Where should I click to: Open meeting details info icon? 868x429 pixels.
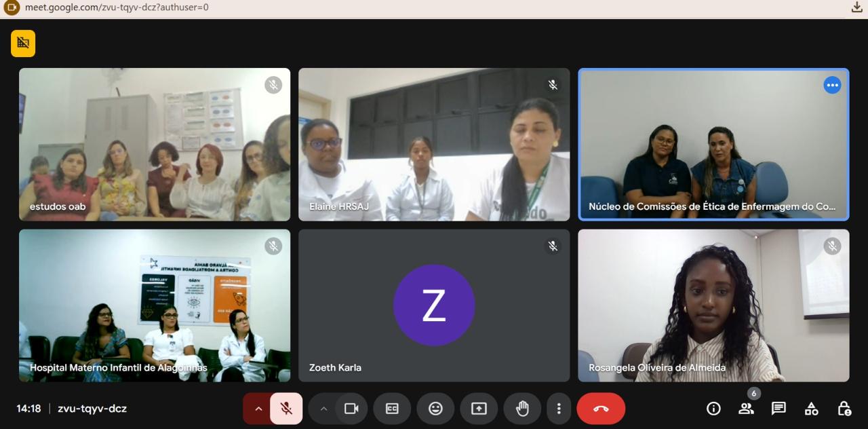click(x=713, y=409)
